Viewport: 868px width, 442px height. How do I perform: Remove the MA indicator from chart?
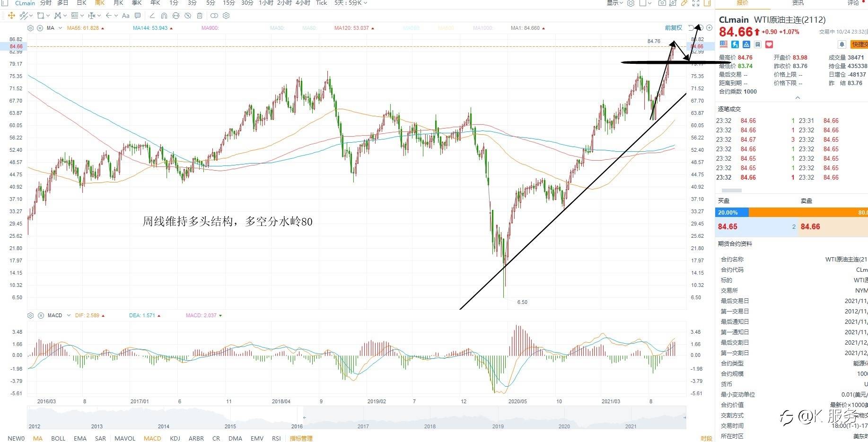pyautogui.click(x=40, y=28)
